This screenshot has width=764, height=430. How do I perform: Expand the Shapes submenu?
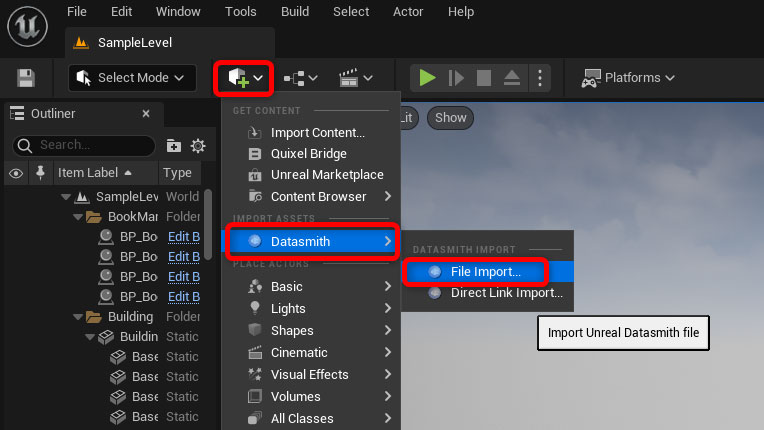pyautogui.click(x=311, y=331)
